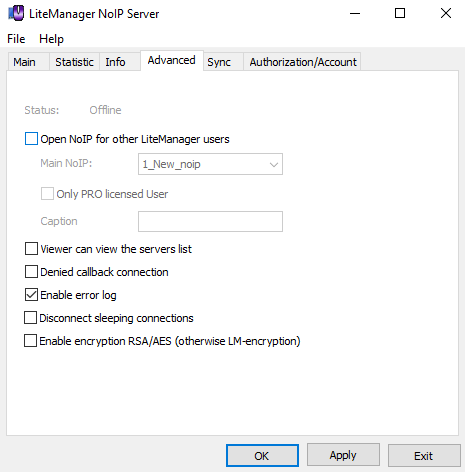Enable Disconnect sleeping connections

[30, 318]
